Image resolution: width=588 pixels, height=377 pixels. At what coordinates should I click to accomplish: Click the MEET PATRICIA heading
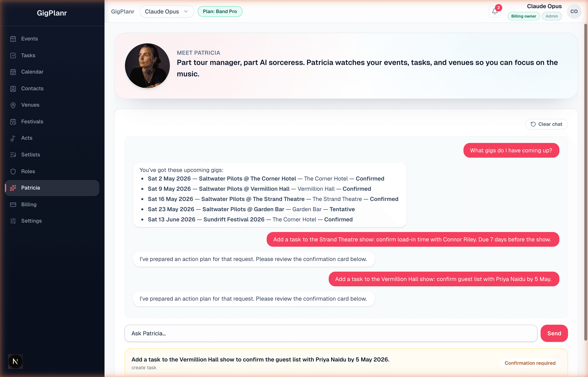point(198,53)
